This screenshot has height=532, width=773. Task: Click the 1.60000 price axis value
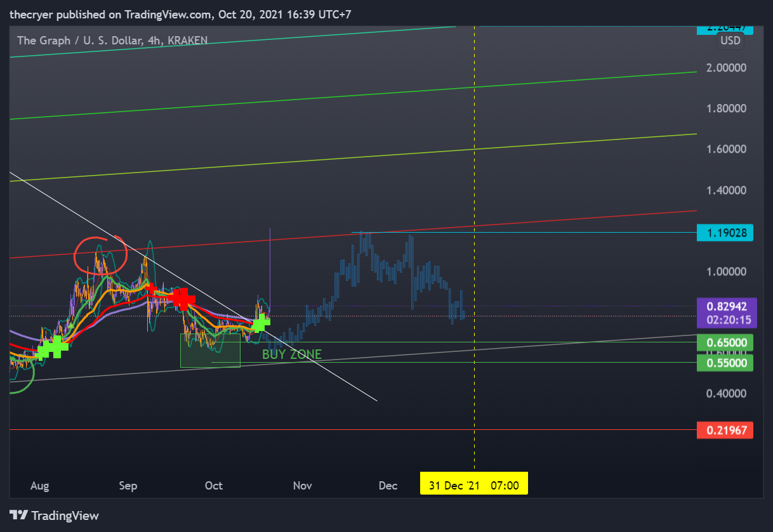click(x=726, y=149)
